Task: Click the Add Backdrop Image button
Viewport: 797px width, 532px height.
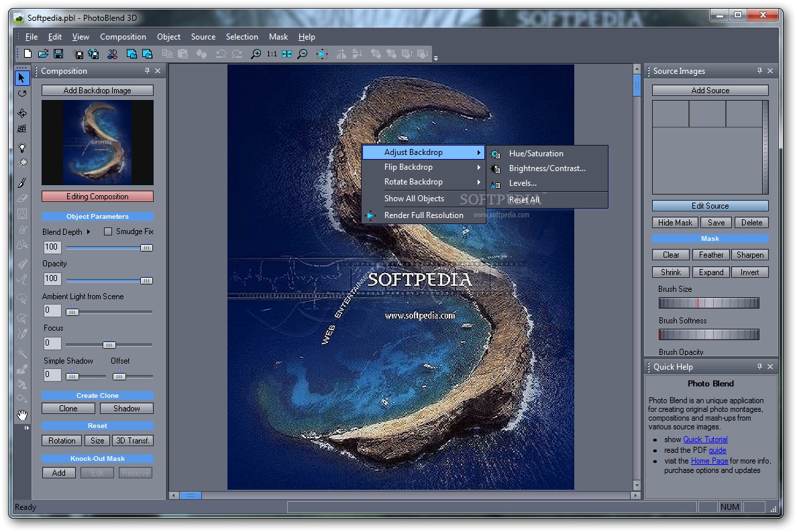Action: pos(97,91)
